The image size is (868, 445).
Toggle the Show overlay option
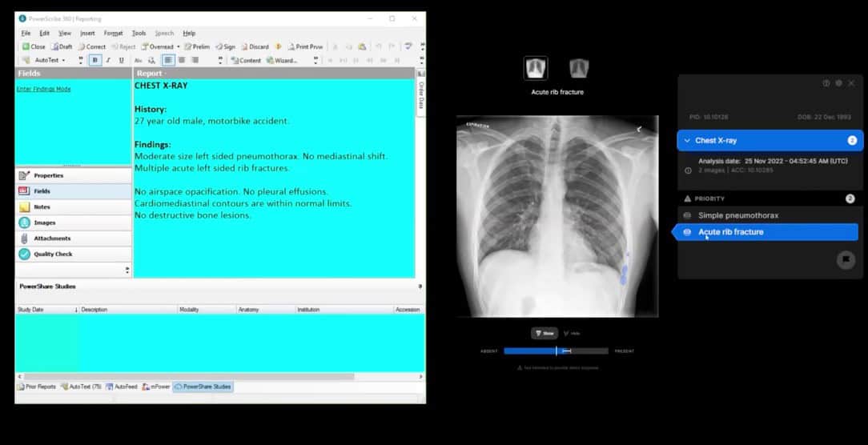544,333
